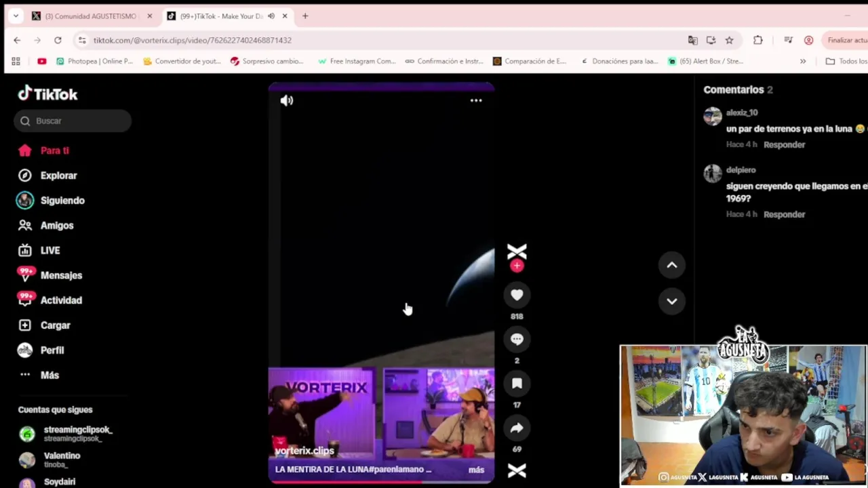Open alexiz_10 commenter profile
The height and width of the screenshot is (488, 868).
[x=741, y=113]
